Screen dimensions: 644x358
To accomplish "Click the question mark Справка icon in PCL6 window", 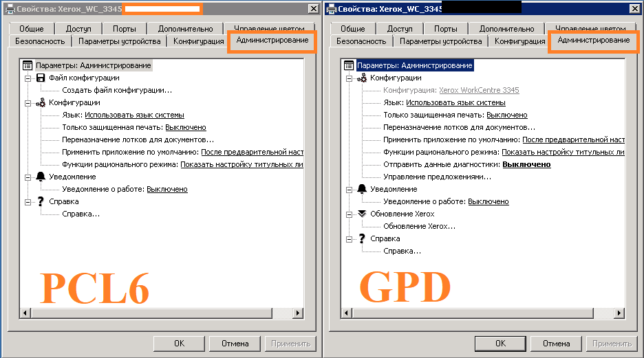I will click(40, 201).
